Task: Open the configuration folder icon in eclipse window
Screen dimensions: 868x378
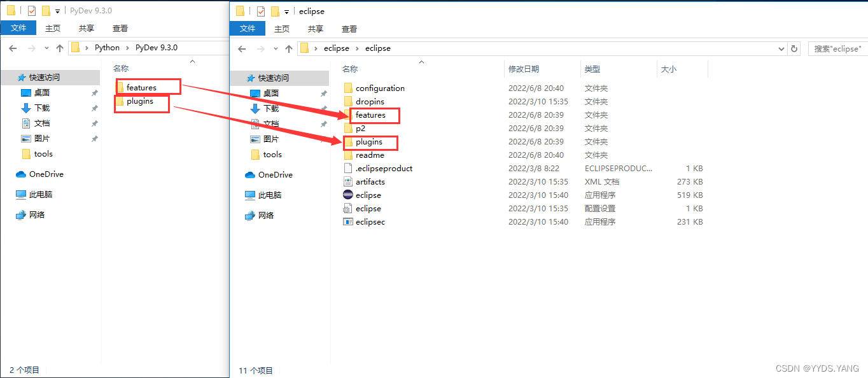Action: [347, 88]
